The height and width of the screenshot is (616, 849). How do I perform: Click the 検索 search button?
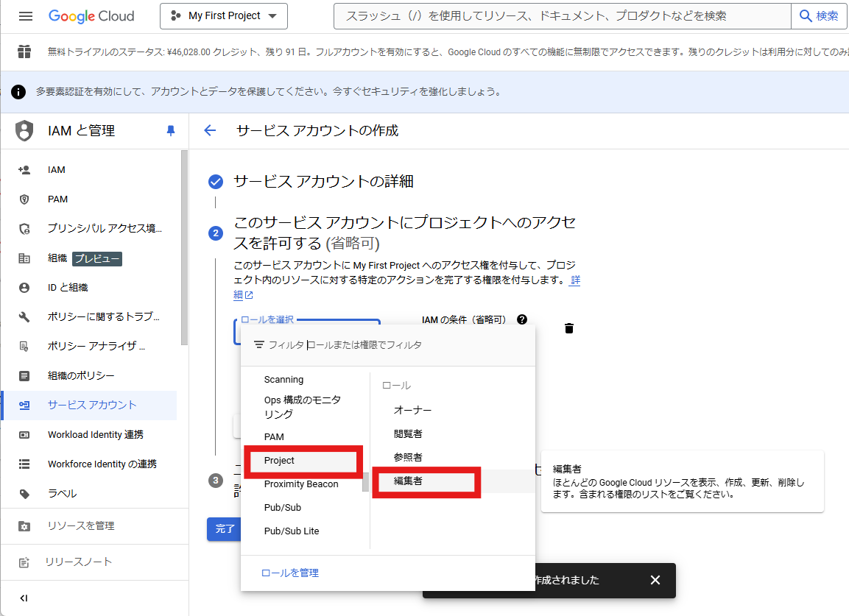click(819, 16)
